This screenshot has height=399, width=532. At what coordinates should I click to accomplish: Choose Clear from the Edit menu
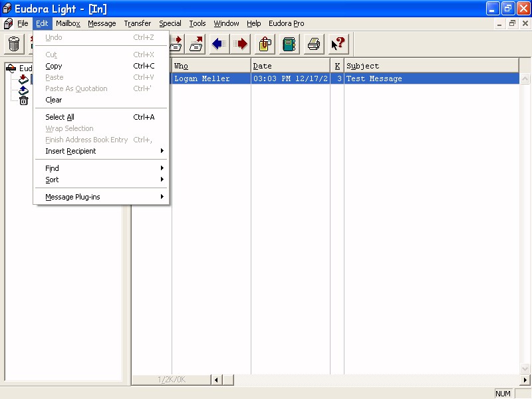(x=101, y=100)
